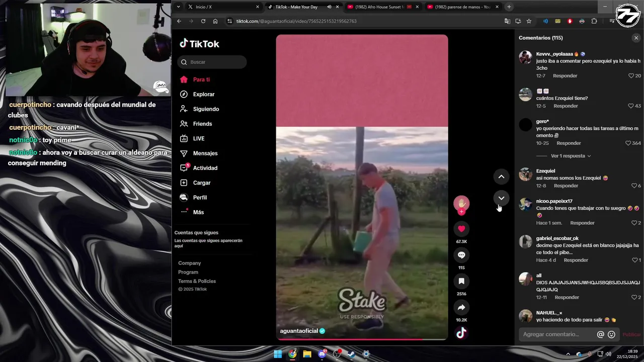Reply to Kevvv_oyolaaaa's comment
This screenshot has height=362, width=644.
point(565,76)
